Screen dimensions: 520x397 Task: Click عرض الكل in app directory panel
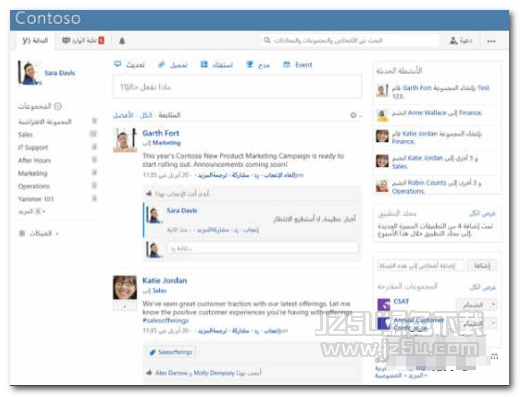(x=483, y=213)
